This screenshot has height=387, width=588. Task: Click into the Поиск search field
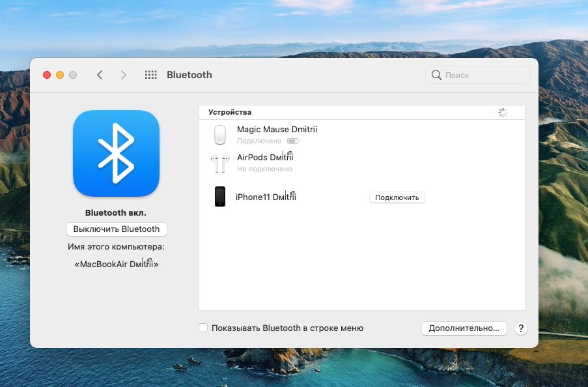tap(478, 75)
